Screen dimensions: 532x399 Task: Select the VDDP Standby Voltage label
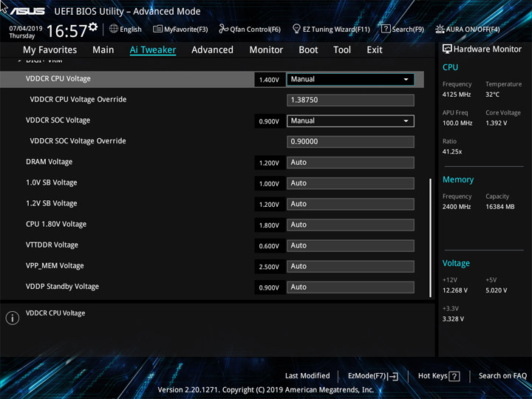(x=62, y=287)
